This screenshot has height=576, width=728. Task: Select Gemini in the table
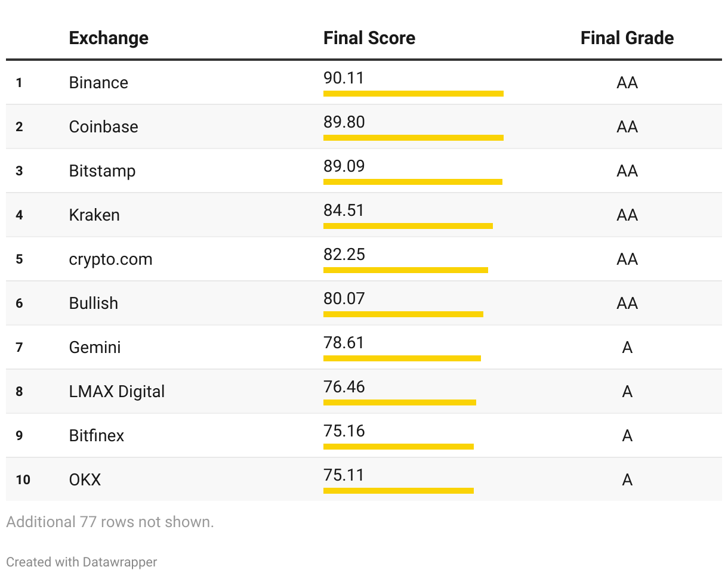95,347
